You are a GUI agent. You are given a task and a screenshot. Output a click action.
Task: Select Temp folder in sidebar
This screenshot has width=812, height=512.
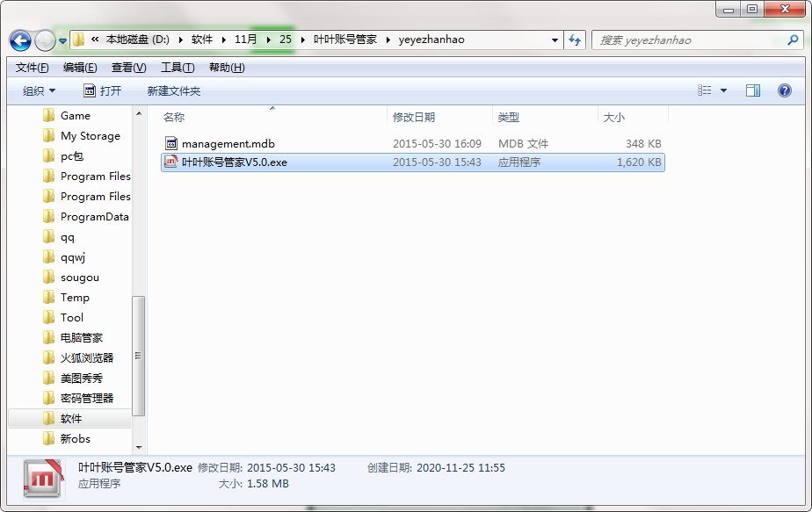[x=75, y=297]
